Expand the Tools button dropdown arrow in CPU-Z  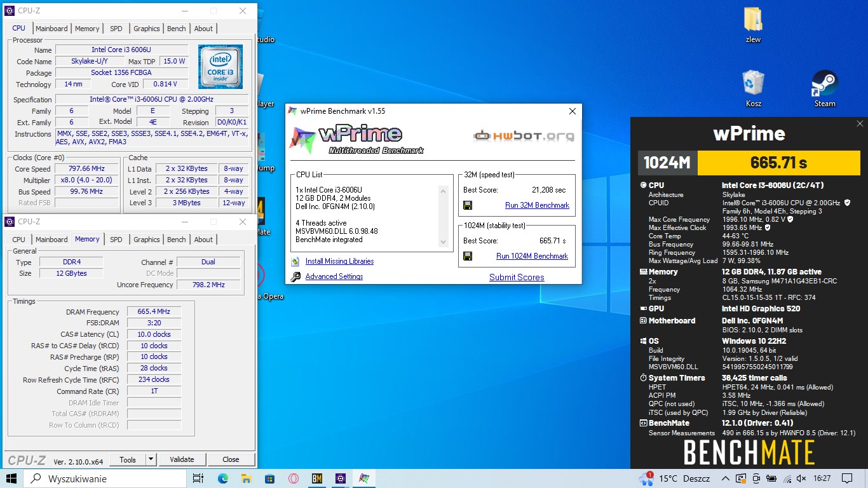tap(151, 459)
